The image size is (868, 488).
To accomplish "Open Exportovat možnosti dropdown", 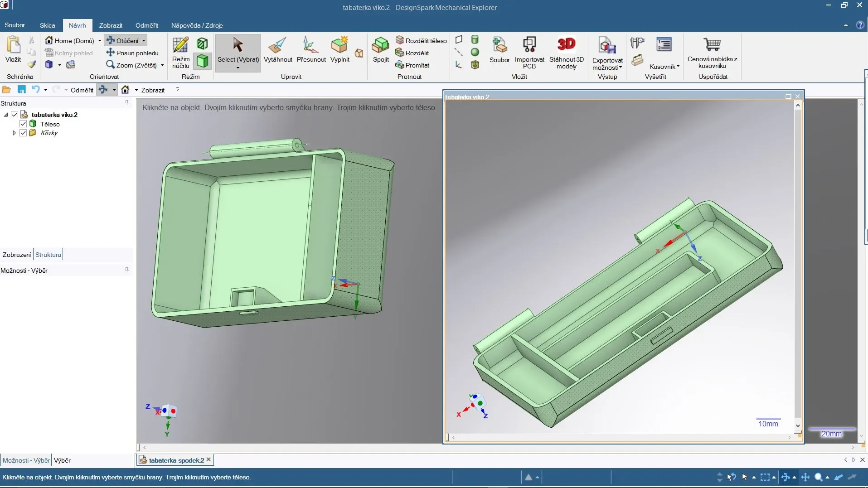I will tap(607, 53).
